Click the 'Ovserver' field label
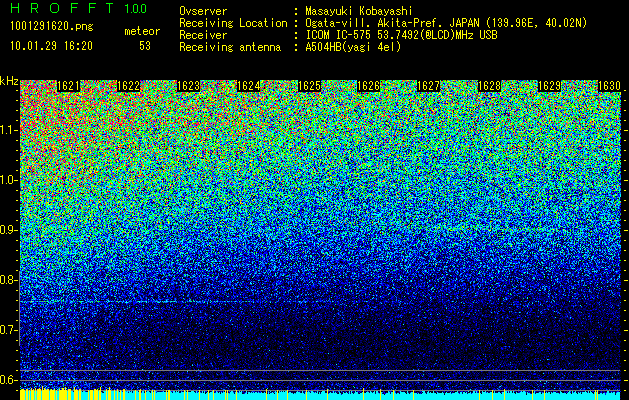 pos(203,11)
